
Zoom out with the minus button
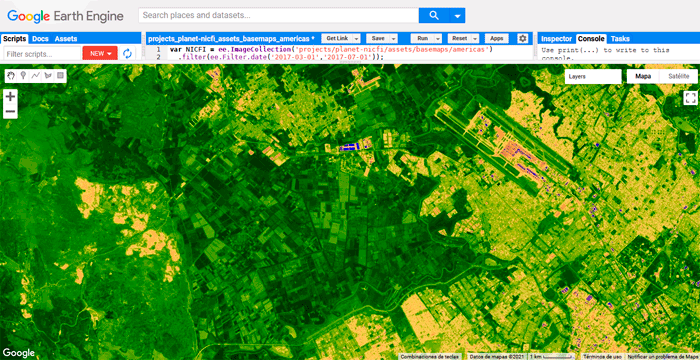click(x=10, y=111)
